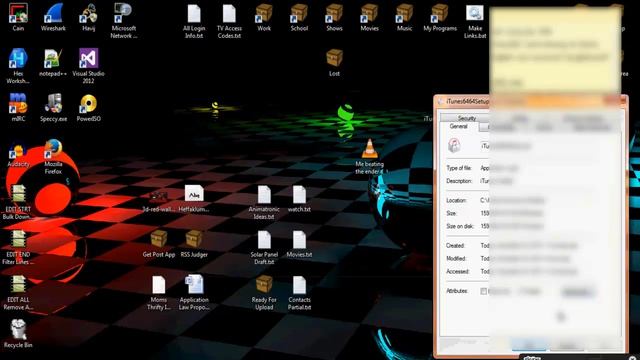Screen dimensions: 640x360
Task: Select the Contacts Partial.txt file
Action: coord(299,292)
